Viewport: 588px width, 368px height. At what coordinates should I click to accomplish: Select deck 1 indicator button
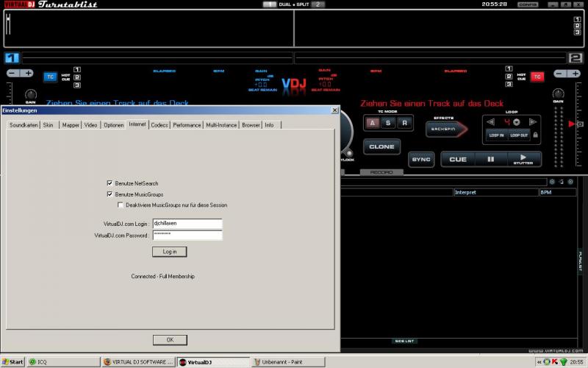[x=12, y=58]
